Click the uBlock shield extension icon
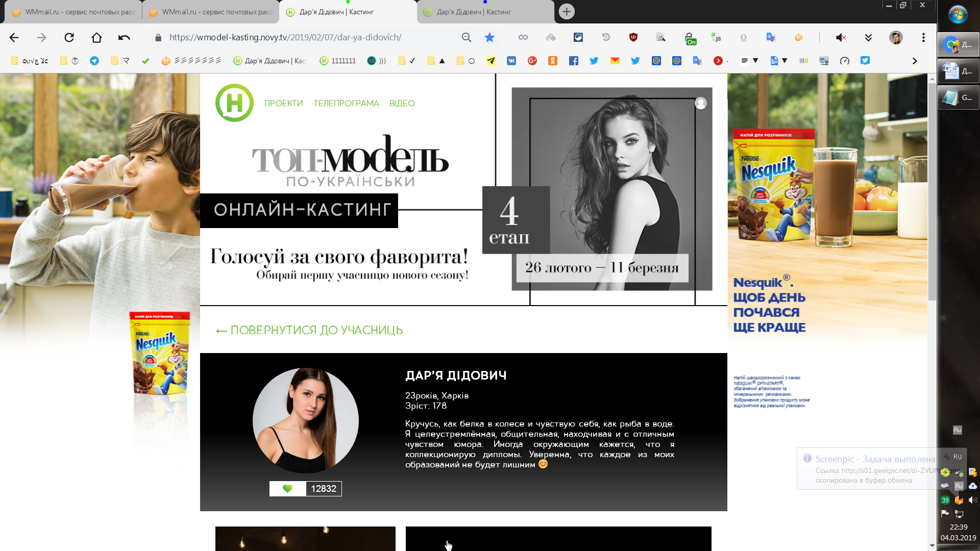 pos(633,37)
